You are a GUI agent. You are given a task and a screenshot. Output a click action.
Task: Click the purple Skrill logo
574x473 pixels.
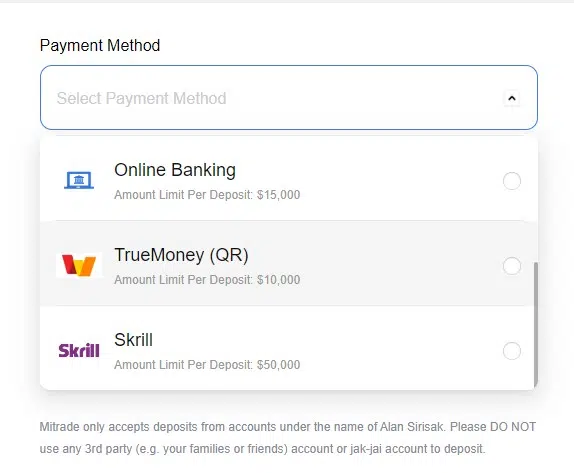click(x=79, y=350)
